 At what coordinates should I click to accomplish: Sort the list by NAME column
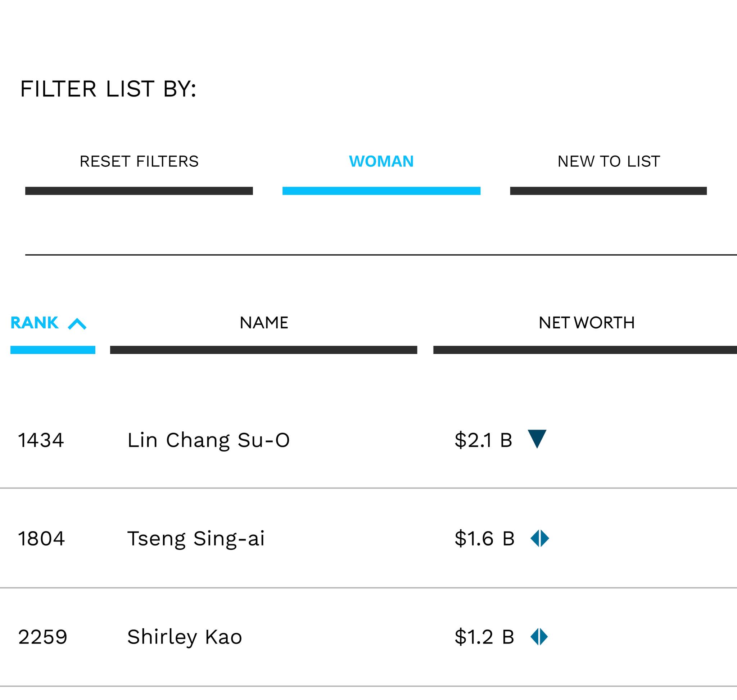click(264, 323)
